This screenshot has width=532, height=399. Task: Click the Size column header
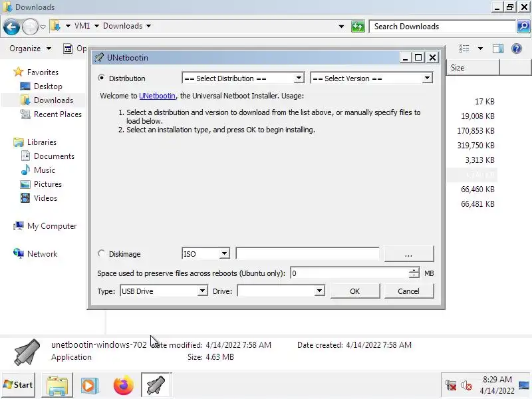pyautogui.click(x=473, y=68)
